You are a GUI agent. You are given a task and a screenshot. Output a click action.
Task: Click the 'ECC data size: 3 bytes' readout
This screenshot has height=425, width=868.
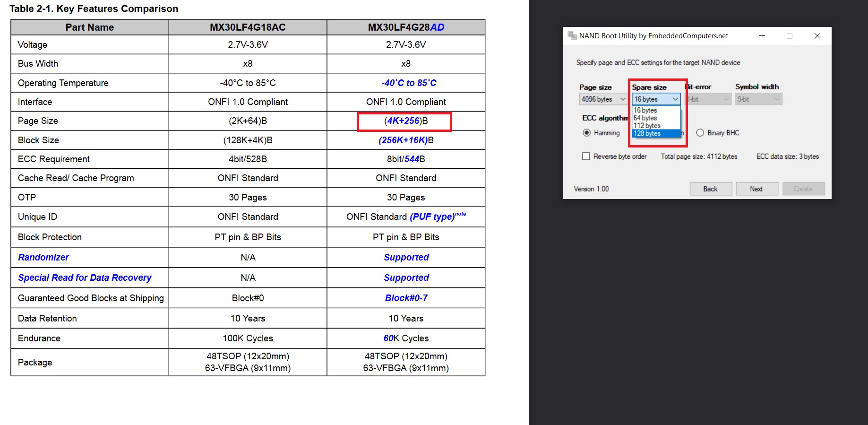pos(788,156)
